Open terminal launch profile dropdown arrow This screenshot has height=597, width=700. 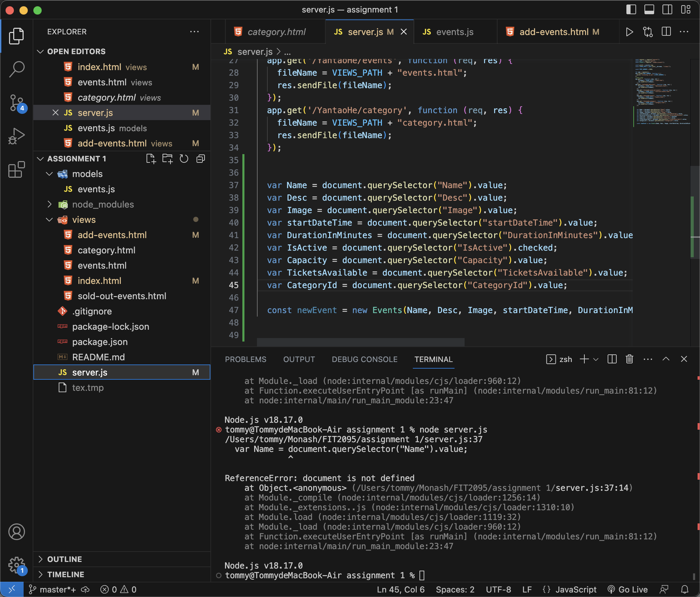point(596,359)
